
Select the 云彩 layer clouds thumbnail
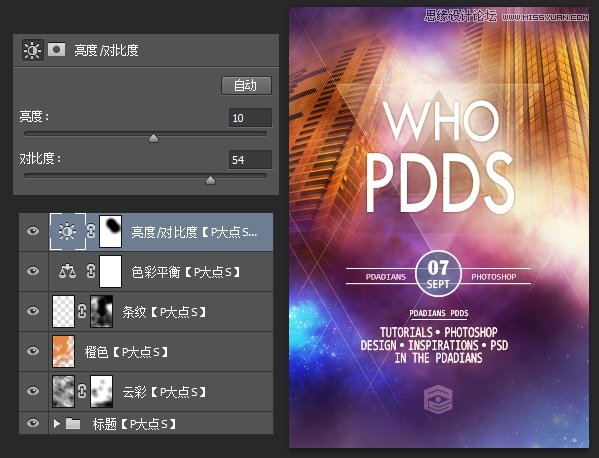(x=63, y=392)
